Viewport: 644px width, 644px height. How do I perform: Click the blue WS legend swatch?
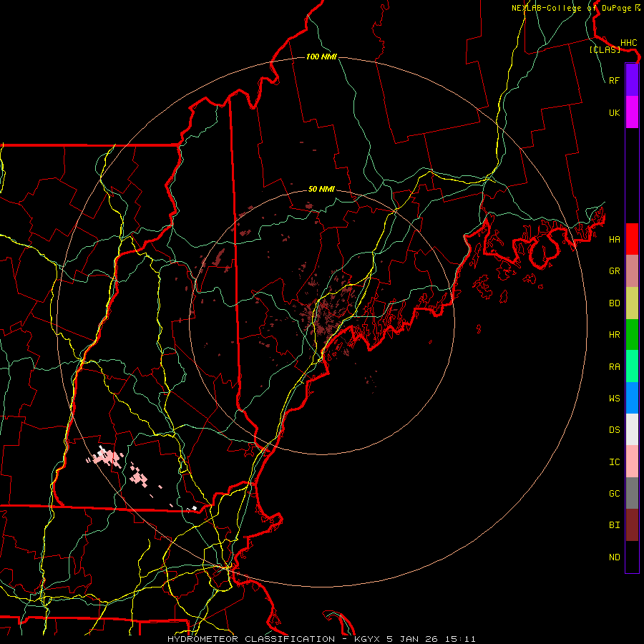pyautogui.click(x=632, y=398)
